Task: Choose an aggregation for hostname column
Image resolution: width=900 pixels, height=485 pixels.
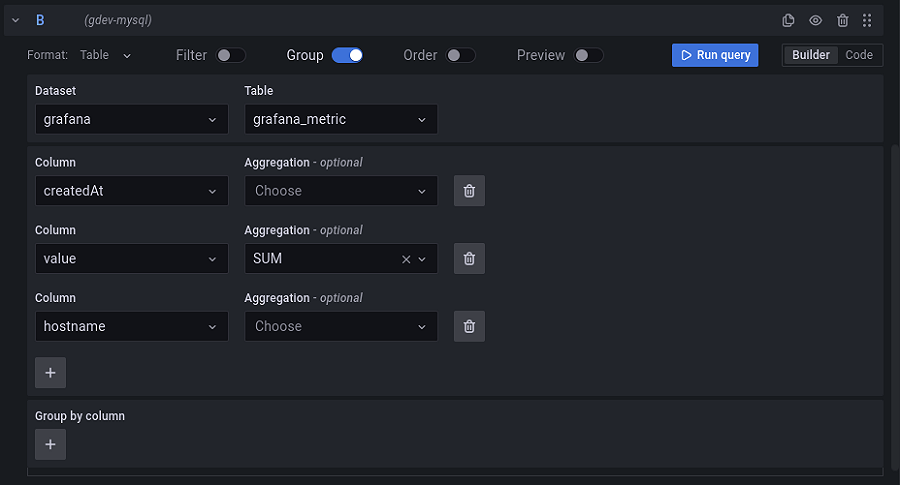Action: click(x=340, y=326)
